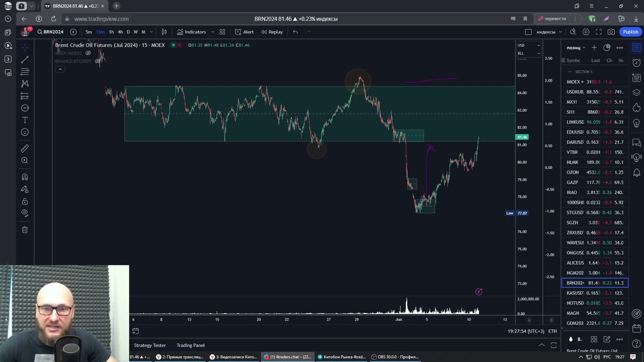Image resolution: width=644 pixels, height=362 pixels.
Task: Toggle the watchlist panel sidebar icon
Action: point(636,48)
